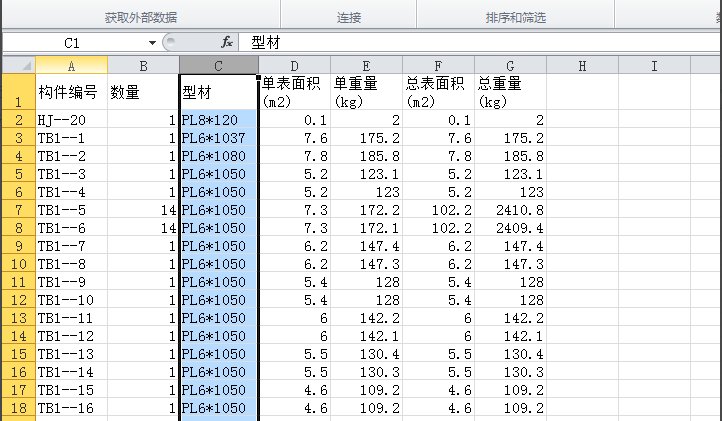
Task: Click the 总重量(kg) header cell
Action: [510, 92]
